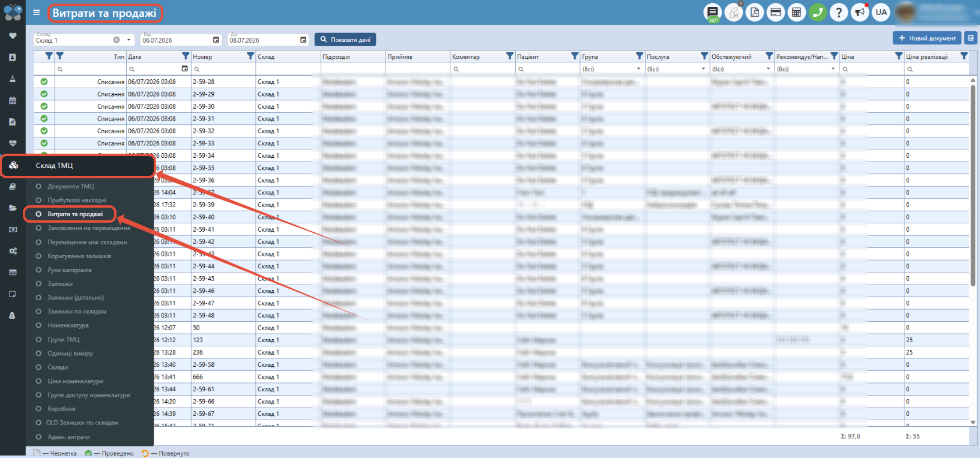Open the До date calendar picker
Screen dimensions: 980x458
tap(303, 40)
